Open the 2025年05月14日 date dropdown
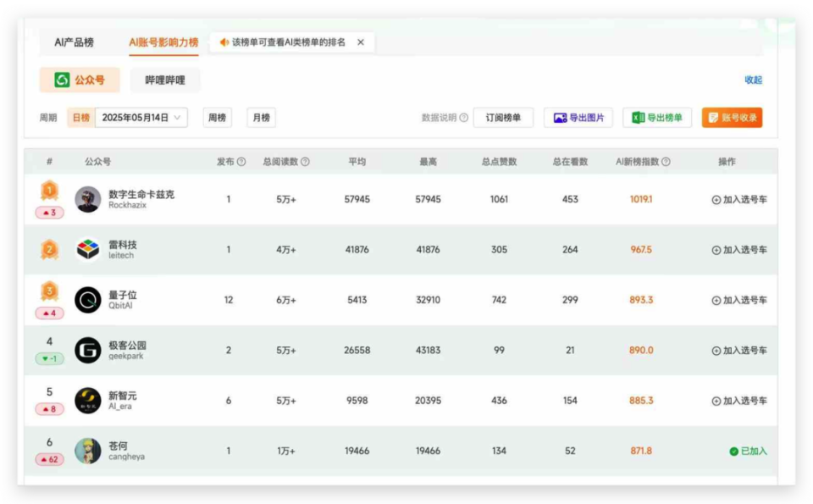Screen dimensions: 813x504 click(x=141, y=118)
